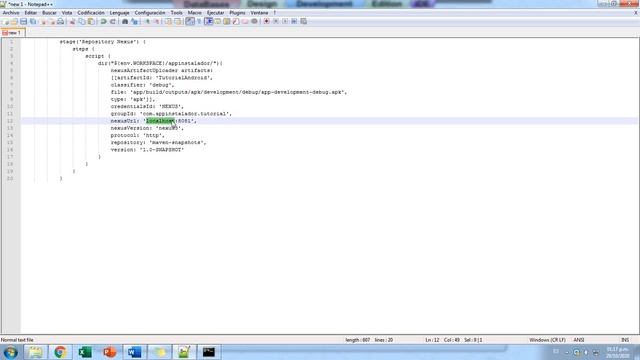This screenshot has width=640, height=360.
Task: Click the New file toolbar icon
Action: pyautogui.click(x=5, y=21)
